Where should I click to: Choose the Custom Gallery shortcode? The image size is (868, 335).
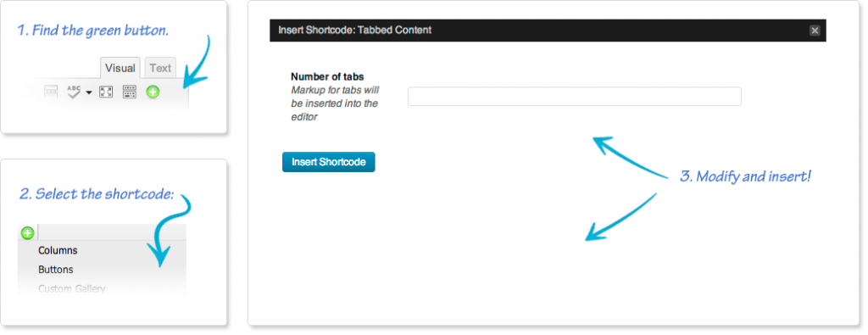(71, 288)
